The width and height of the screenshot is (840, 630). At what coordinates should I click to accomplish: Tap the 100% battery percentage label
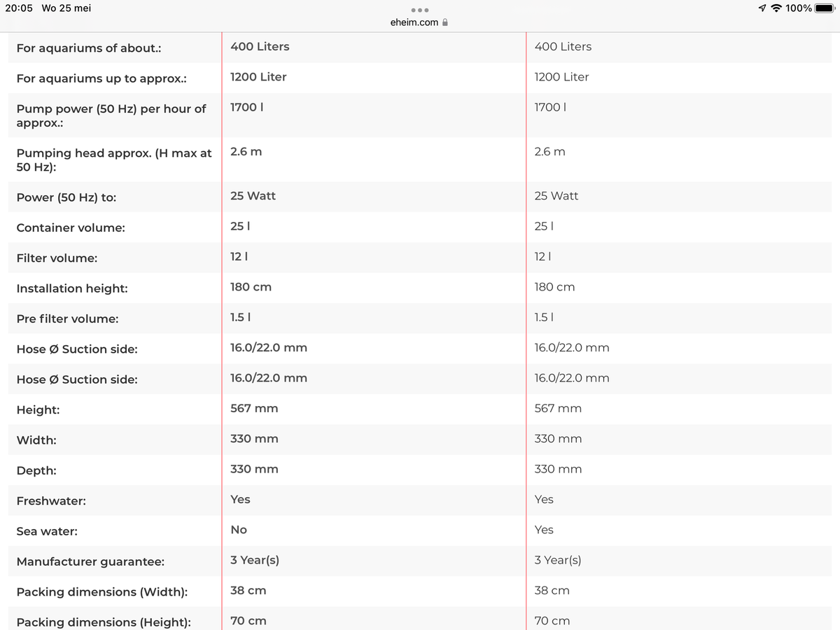click(x=798, y=8)
